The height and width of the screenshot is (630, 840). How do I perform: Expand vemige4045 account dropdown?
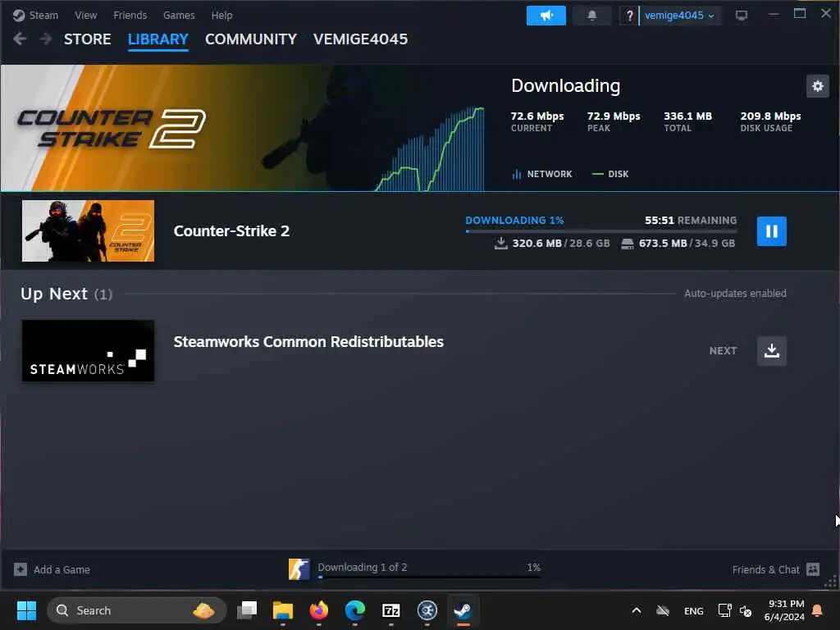pyautogui.click(x=679, y=16)
